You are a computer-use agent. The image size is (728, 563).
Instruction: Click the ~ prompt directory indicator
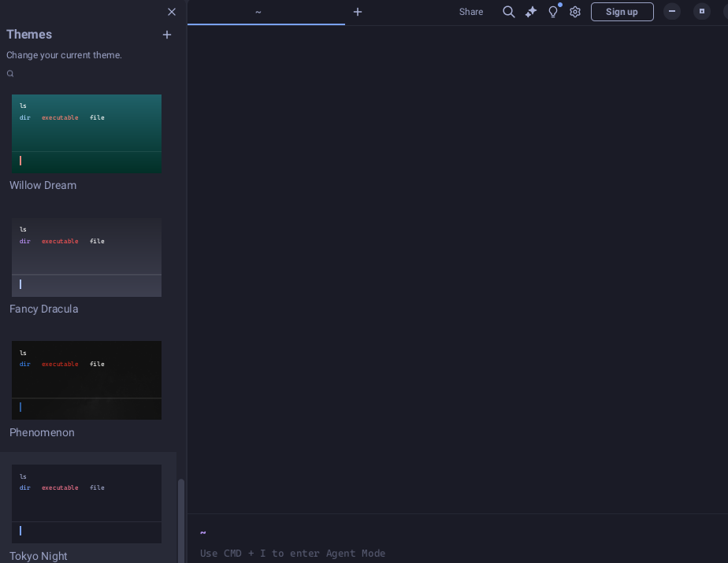pyautogui.click(x=203, y=532)
